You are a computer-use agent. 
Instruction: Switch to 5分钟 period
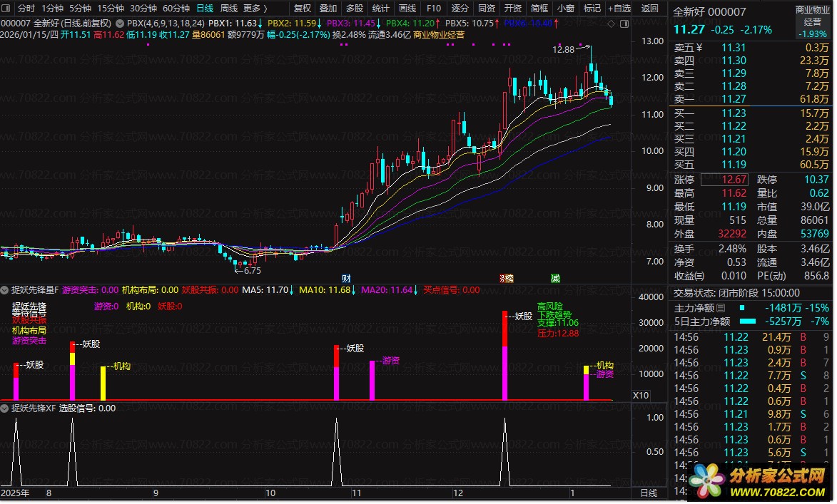[x=80, y=8]
